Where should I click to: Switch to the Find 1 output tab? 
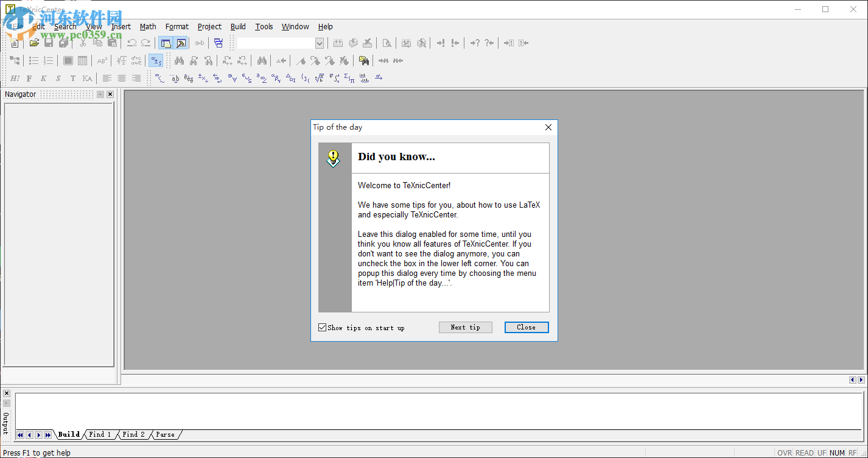click(x=100, y=434)
